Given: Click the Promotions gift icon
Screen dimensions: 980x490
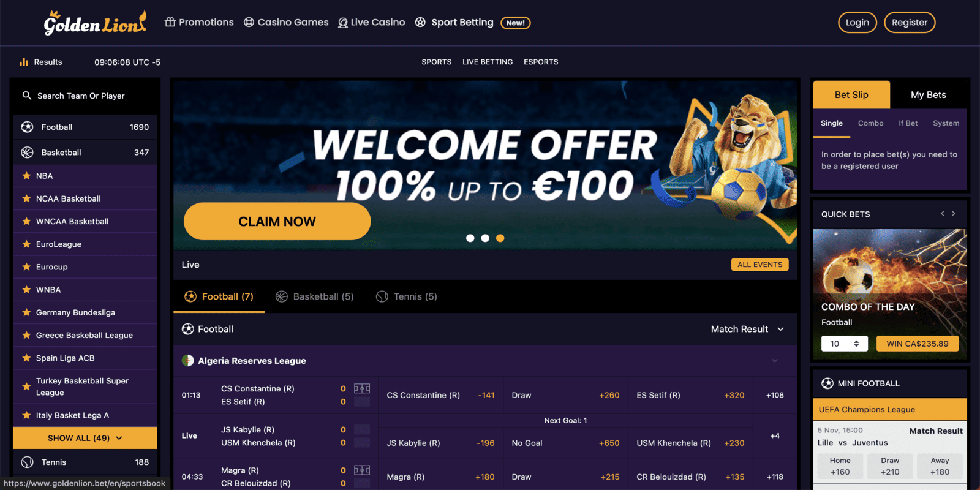Looking at the screenshot, I should point(170,22).
